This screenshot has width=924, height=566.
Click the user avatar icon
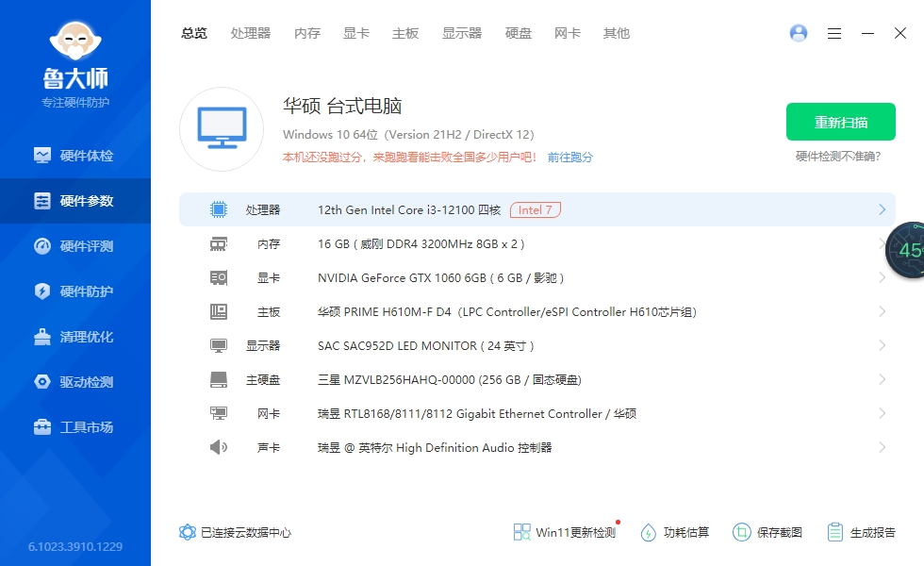click(798, 33)
